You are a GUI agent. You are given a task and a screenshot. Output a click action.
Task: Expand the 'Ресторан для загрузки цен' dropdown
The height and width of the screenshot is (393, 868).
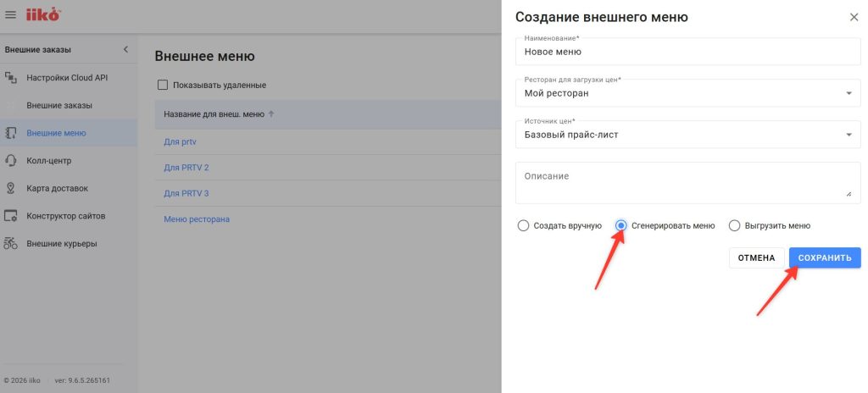pyautogui.click(x=849, y=93)
